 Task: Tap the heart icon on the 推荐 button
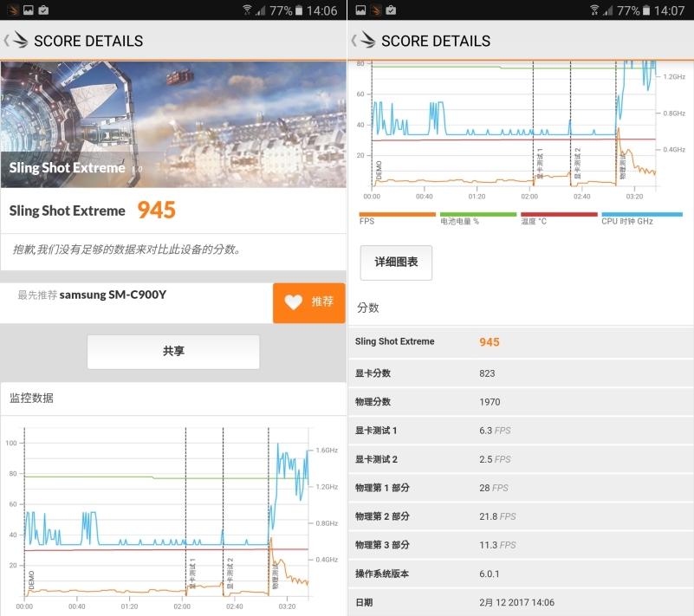tap(294, 302)
